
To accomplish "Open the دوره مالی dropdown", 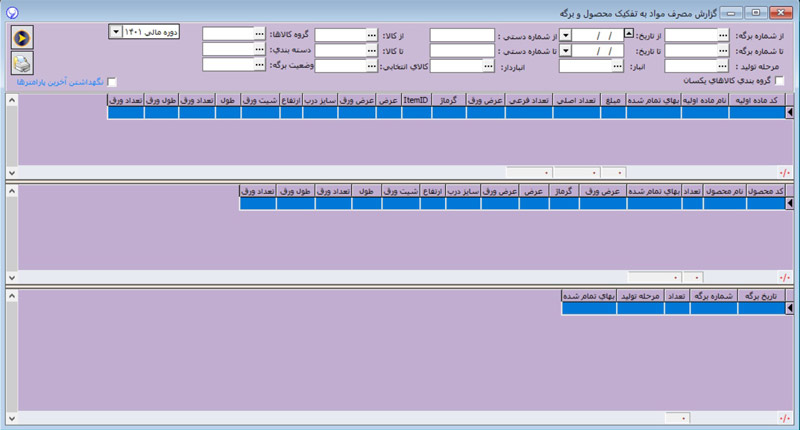I will click(116, 32).
